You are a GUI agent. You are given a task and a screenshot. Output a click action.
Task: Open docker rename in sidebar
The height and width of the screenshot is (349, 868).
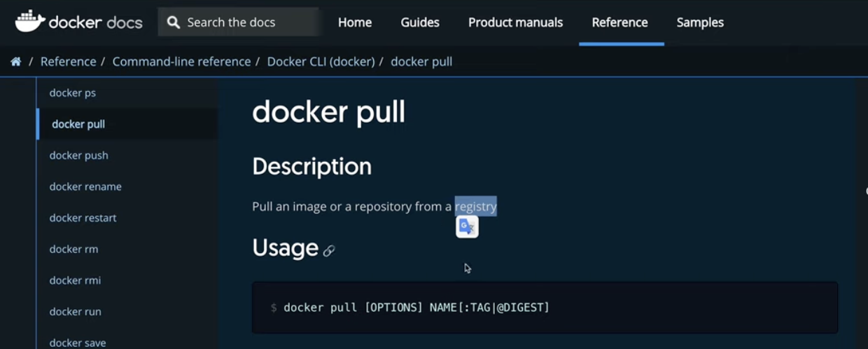85,186
